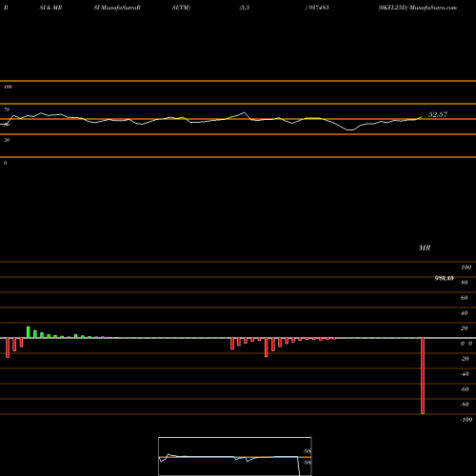The width and height of the screenshot is (476, 476).
Task: Select the tall red bar reaching -100
Action: click(423, 376)
